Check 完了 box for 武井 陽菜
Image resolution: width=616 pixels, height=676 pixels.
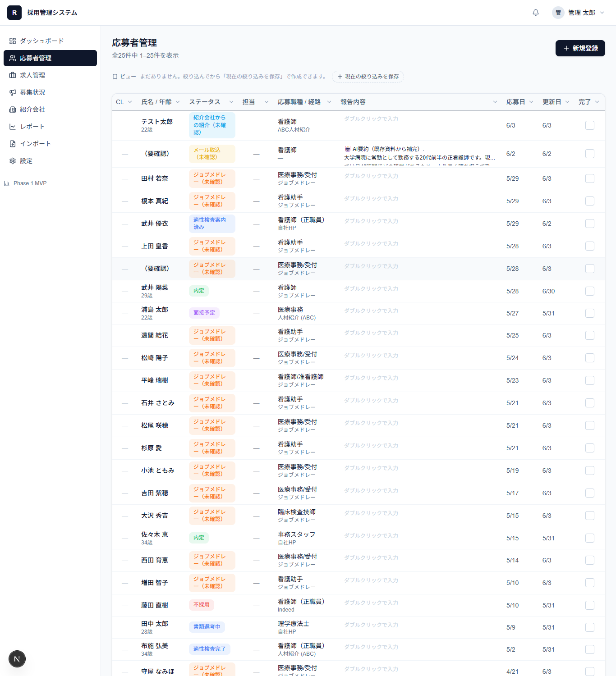[590, 291]
